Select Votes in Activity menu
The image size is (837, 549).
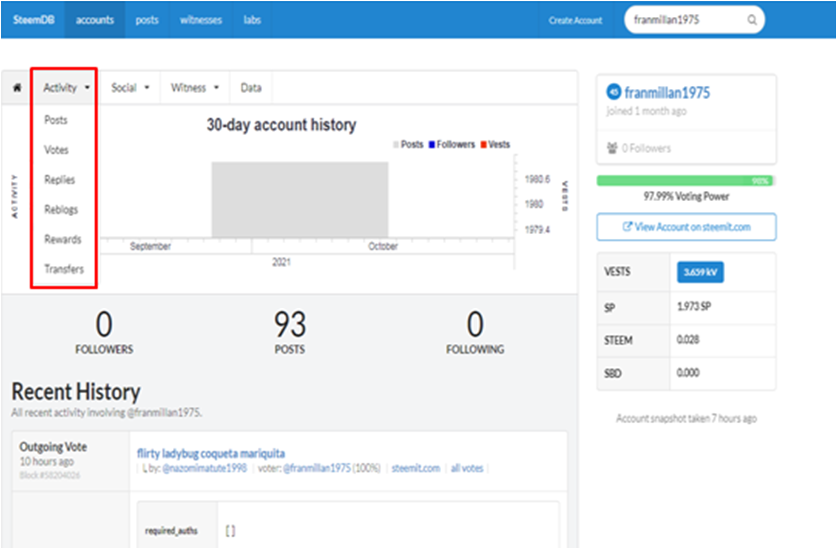coord(57,150)
